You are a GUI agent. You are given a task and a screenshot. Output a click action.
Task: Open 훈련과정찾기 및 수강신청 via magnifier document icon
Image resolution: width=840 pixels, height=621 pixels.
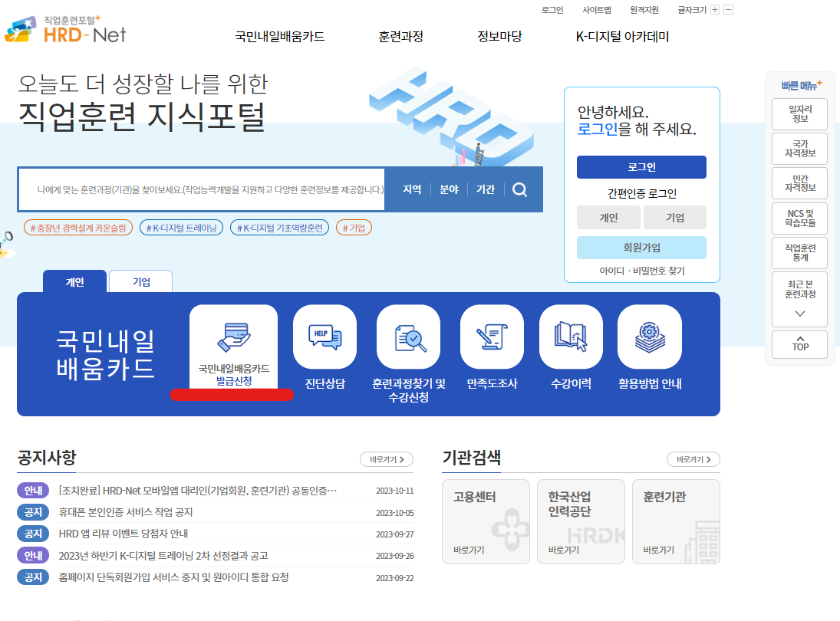[x=407, y=336]
